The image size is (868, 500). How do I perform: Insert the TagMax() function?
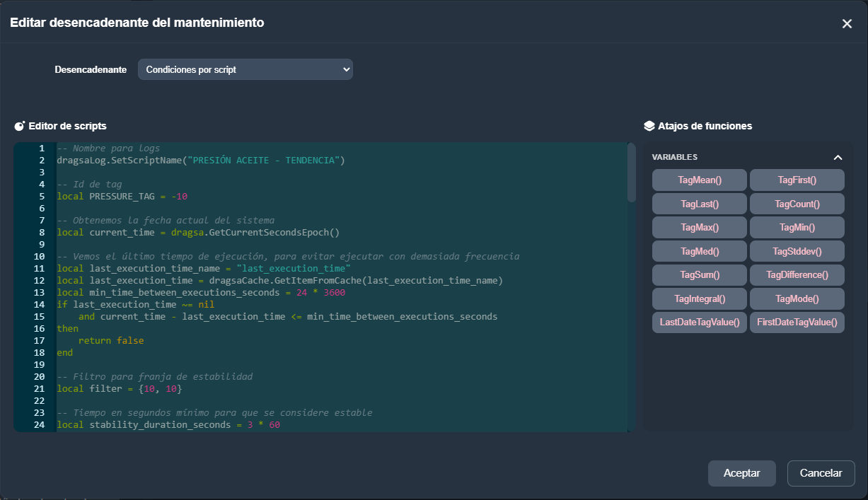[699, 228]
